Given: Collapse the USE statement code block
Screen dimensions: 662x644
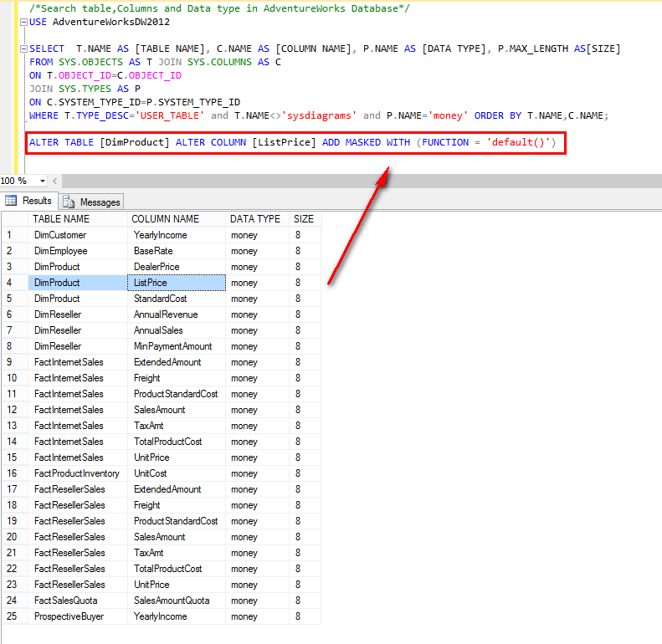Looking at the screenshot, I should tap(24, 22).
